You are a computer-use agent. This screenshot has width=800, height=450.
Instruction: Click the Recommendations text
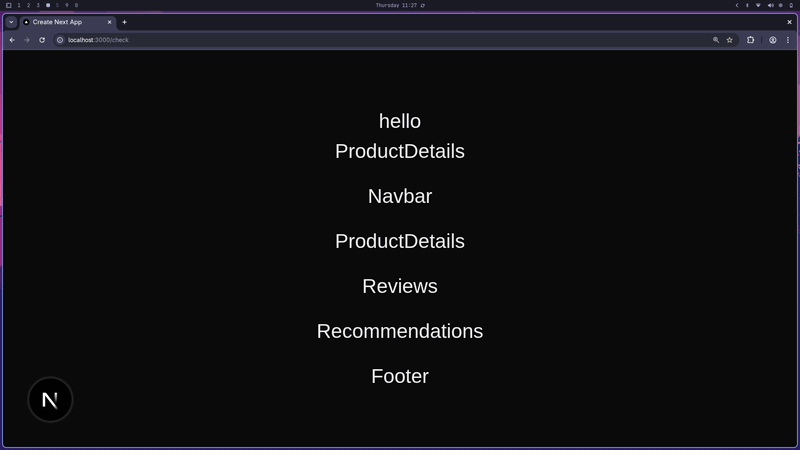pos(400,331)
